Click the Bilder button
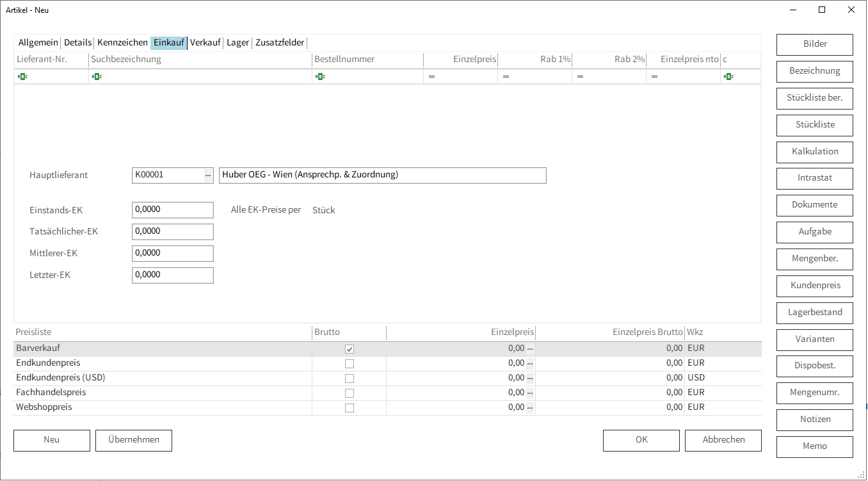 click(x=815, y=44)
